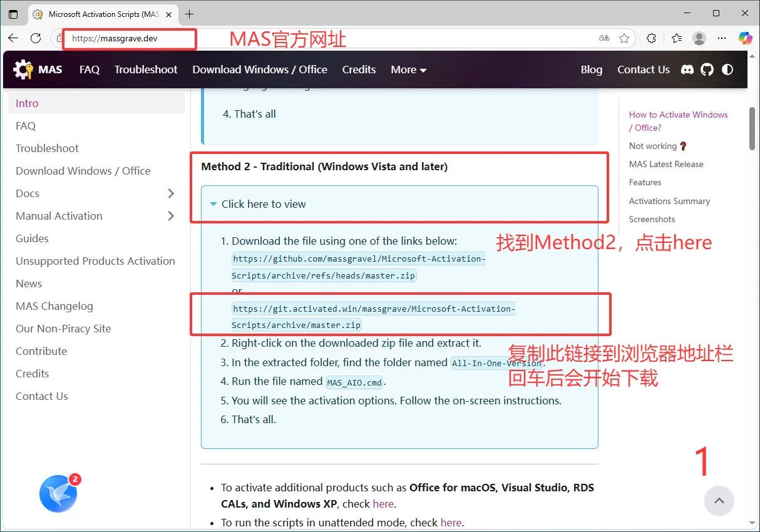Open Unsupported Products Activation in the sidebar
The width and height of the screenshot is (760, 532).
[96, 261]
